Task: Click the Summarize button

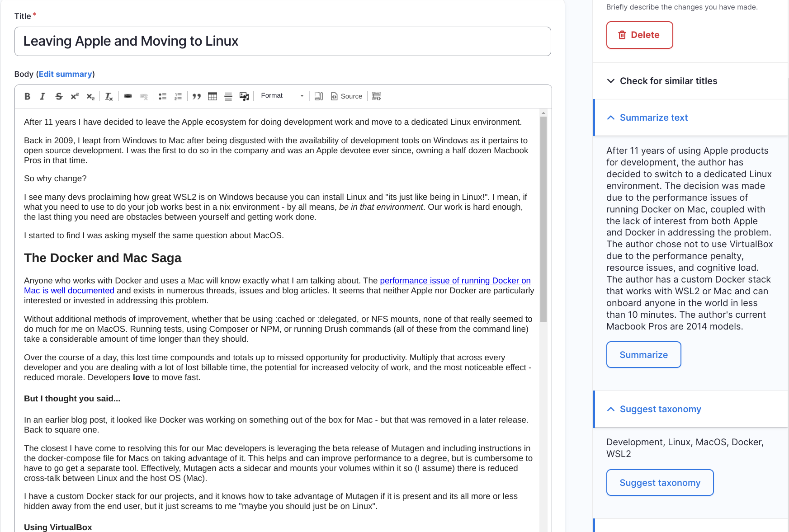Action: point(643,354)
